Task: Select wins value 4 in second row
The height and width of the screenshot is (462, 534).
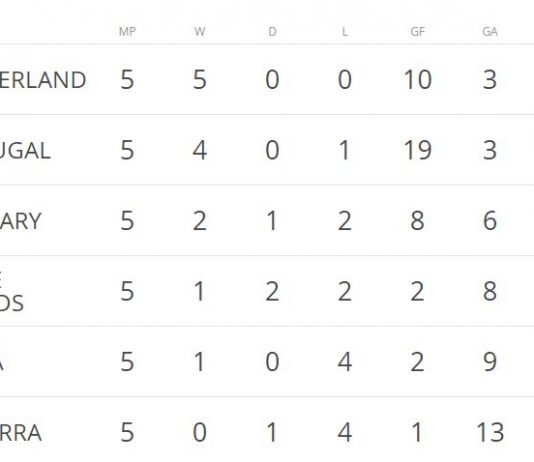Action: pyautogui.click(x=200, y=150)
